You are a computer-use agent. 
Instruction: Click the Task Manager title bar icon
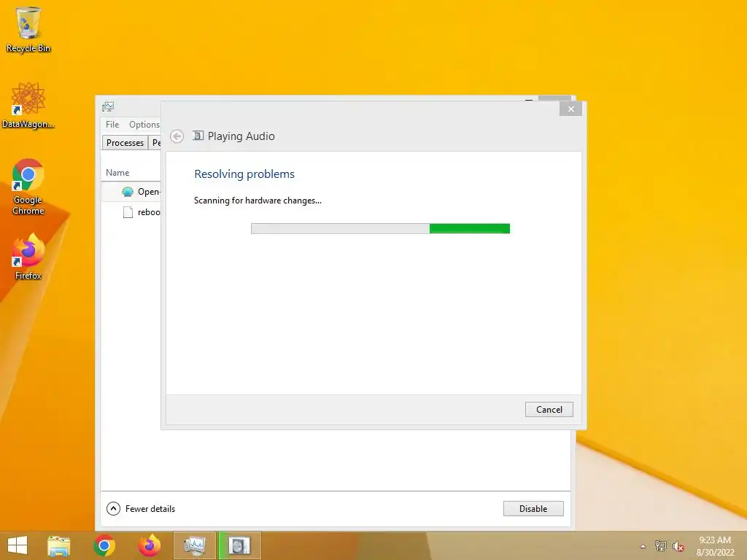pyautogui.click(x=108, y=106)
